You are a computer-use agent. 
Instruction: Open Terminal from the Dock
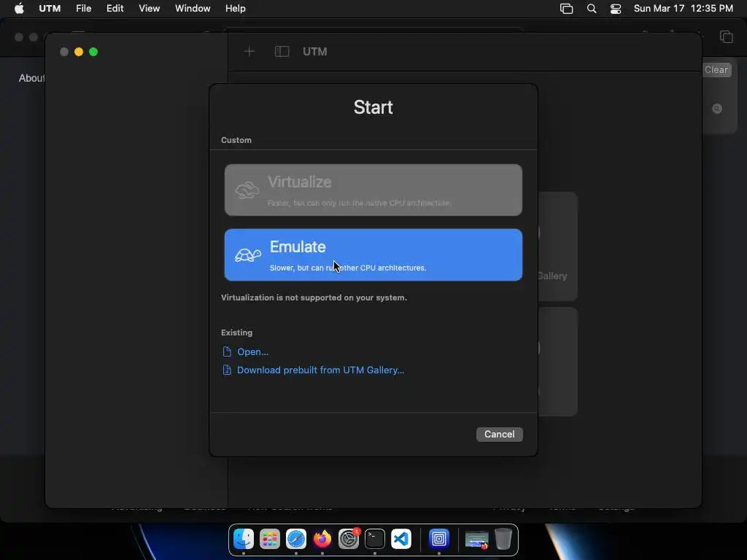375,539
